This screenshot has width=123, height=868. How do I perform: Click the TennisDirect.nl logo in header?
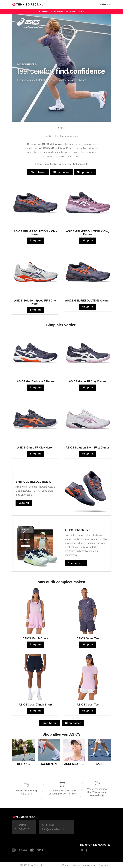[28, 4]
